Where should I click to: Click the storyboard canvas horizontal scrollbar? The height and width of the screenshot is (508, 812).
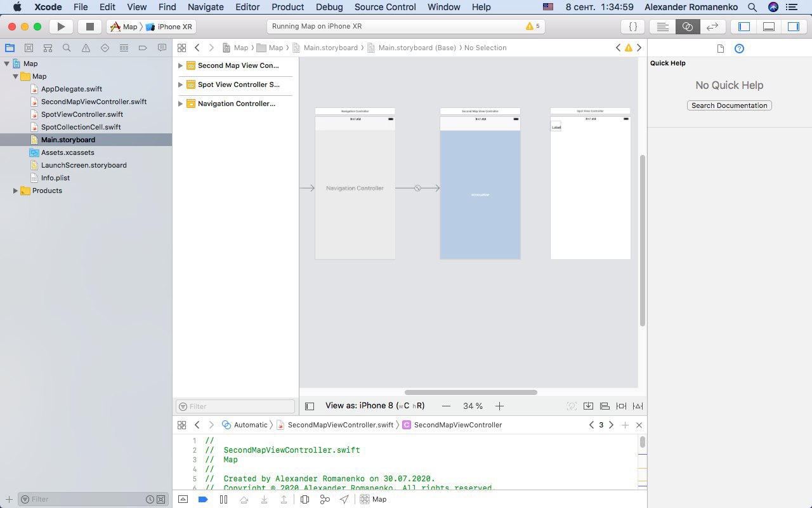tap(471, 392)
